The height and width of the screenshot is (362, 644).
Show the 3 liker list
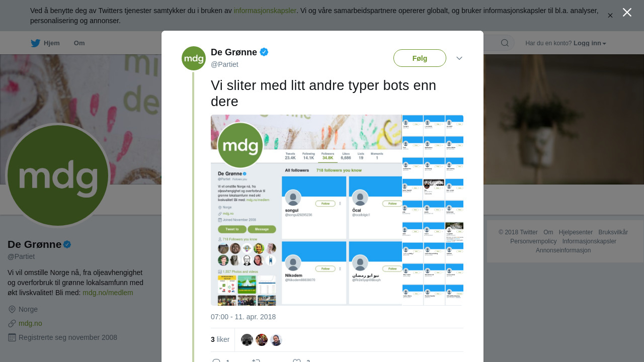(220, 339)
